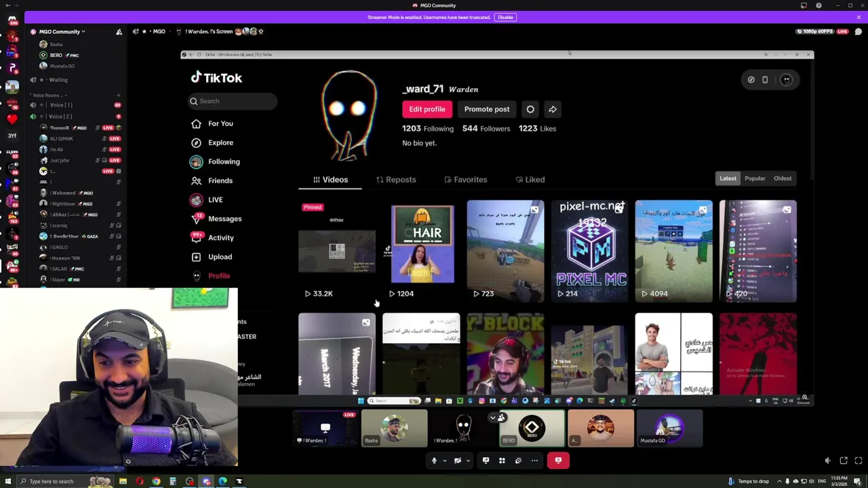868x488 pixels.
Task: Click Windows taskbar search box
Action: click(x=66, y=481)
